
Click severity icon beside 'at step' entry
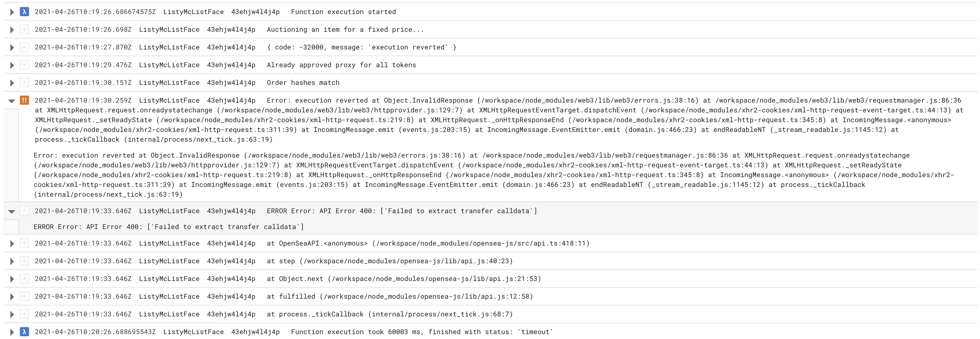pyautogui.click(x=24, y=261)
